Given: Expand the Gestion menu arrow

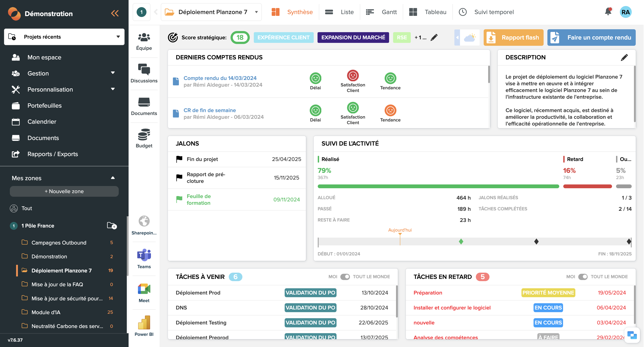Looking at the screenshot, I should click(x=113, y=73).
